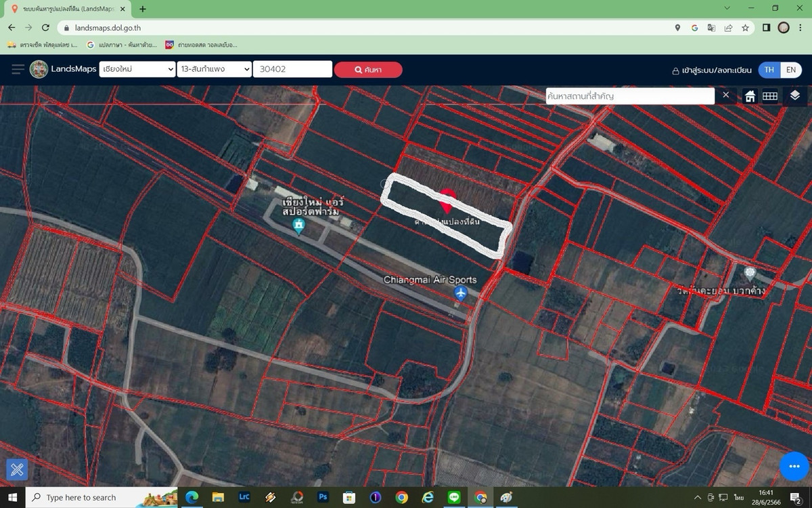Switch language to TH

pos(769,70)
